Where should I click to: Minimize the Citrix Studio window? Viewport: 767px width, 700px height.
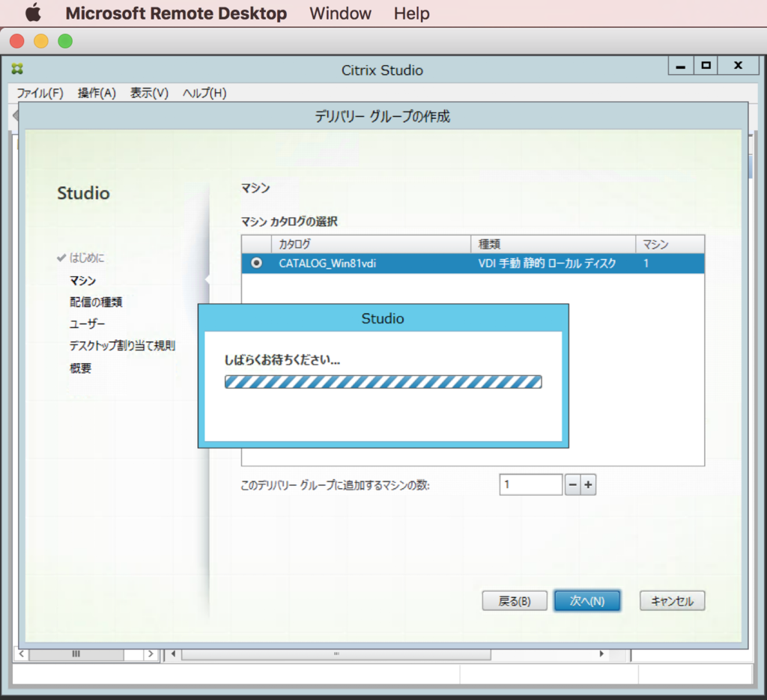[x=680, y=65]
